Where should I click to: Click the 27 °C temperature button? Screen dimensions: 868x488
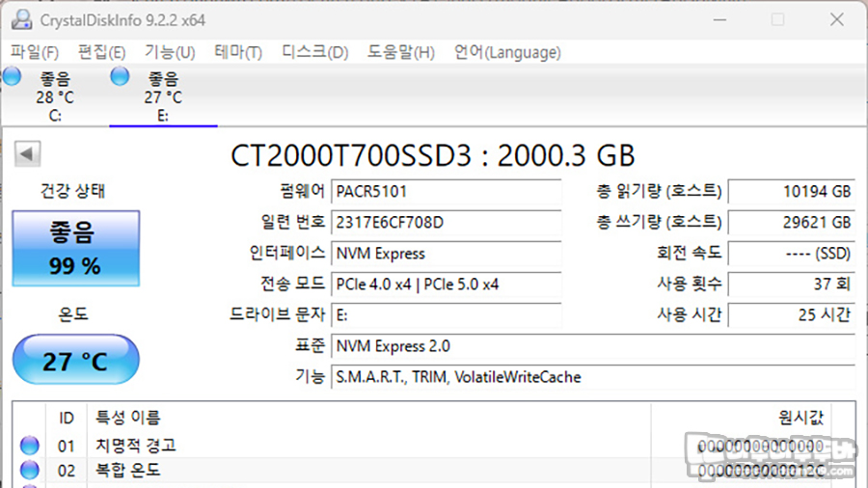click(x=76, y=360)
